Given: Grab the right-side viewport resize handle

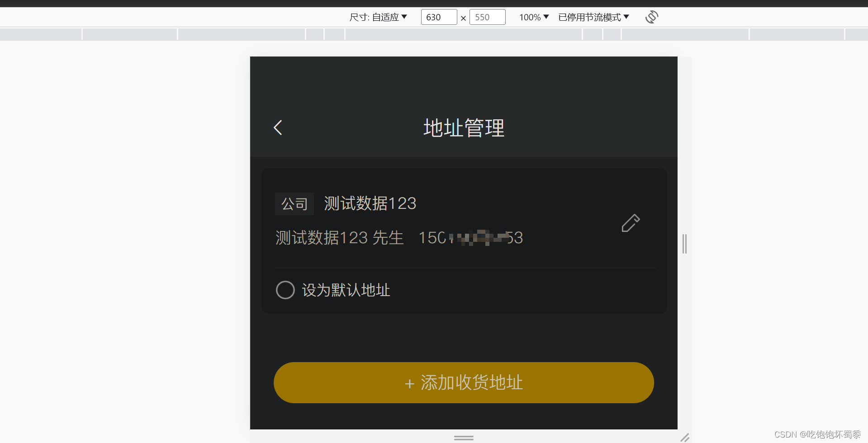Looking at the screenshot, I should pos(685,244).
